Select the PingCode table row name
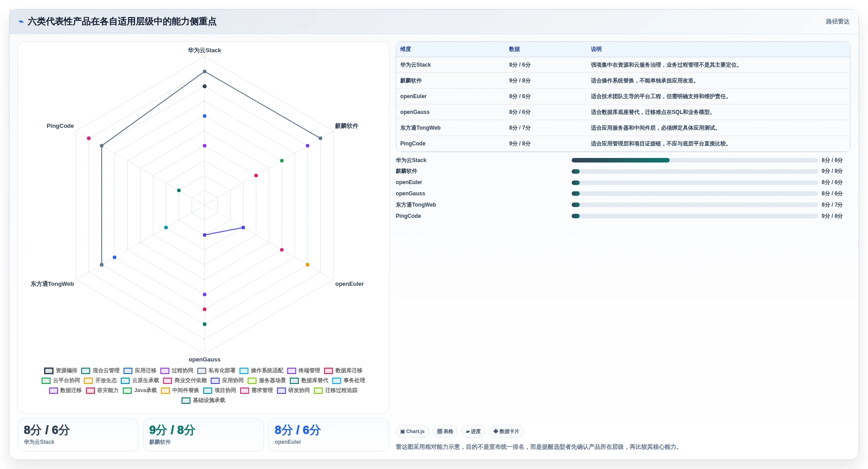Image resolution: width=868 pixels, height=469 pixels. click(x=413, y=144)
